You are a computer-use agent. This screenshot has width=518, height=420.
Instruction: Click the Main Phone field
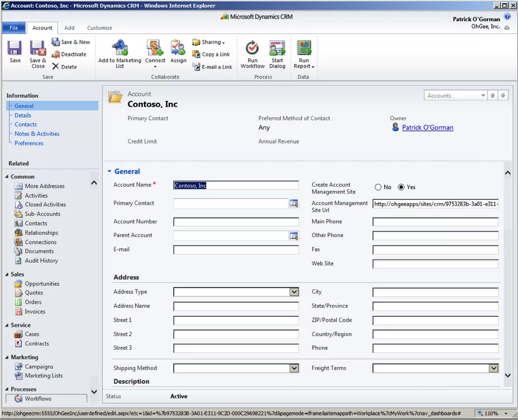click(x=436, y=222)
